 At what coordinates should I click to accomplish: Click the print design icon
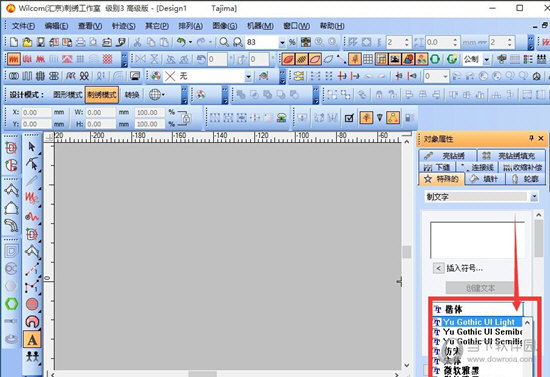point(81,42)
